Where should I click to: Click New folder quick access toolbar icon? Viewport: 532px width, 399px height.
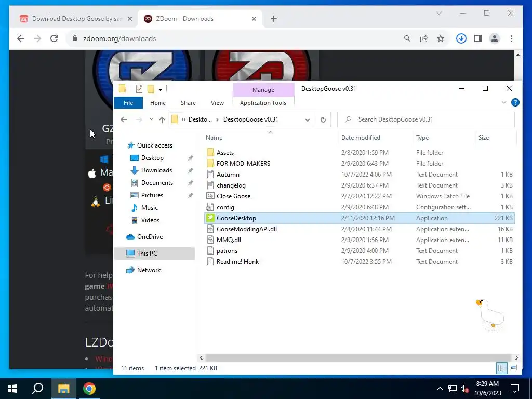coord(151,89)
